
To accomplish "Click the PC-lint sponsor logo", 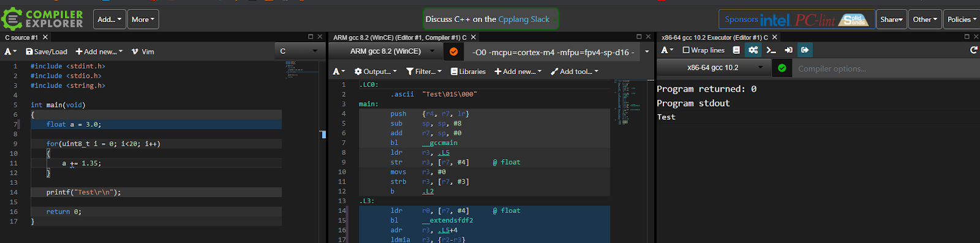I will tap(815, 20).
